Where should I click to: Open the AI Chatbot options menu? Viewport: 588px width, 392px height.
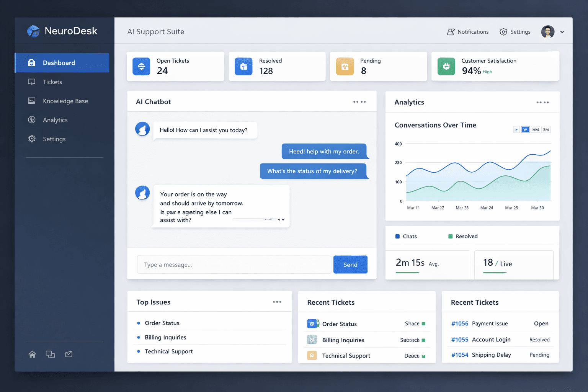(x=359, y=101)
